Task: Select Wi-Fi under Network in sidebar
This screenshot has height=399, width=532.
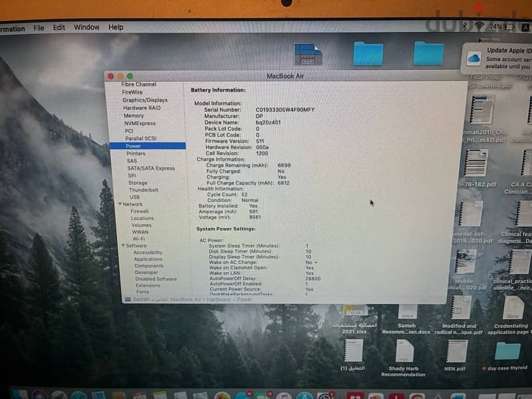Action: tap(138, 239)
